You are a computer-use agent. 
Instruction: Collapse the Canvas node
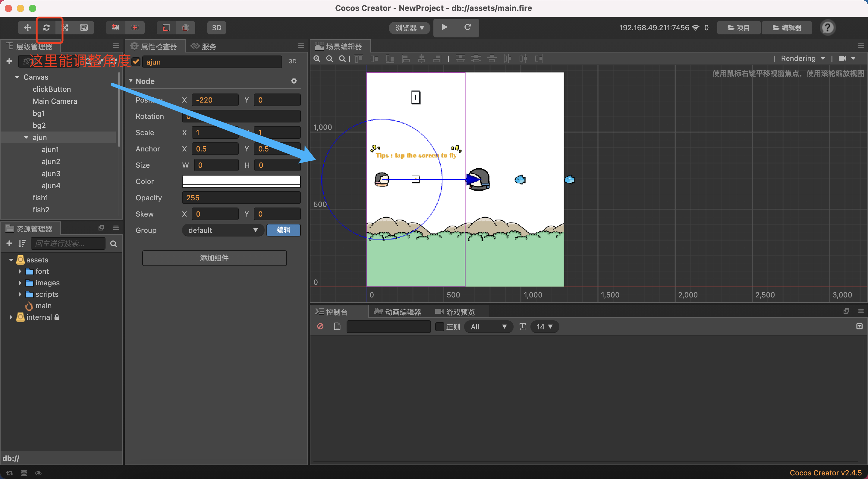point(17,77)
